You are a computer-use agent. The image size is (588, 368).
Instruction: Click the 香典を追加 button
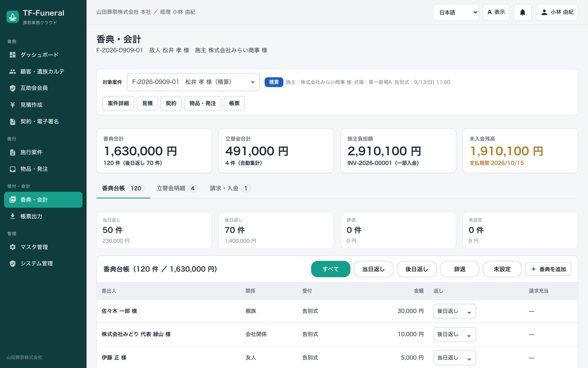(548, 269)
